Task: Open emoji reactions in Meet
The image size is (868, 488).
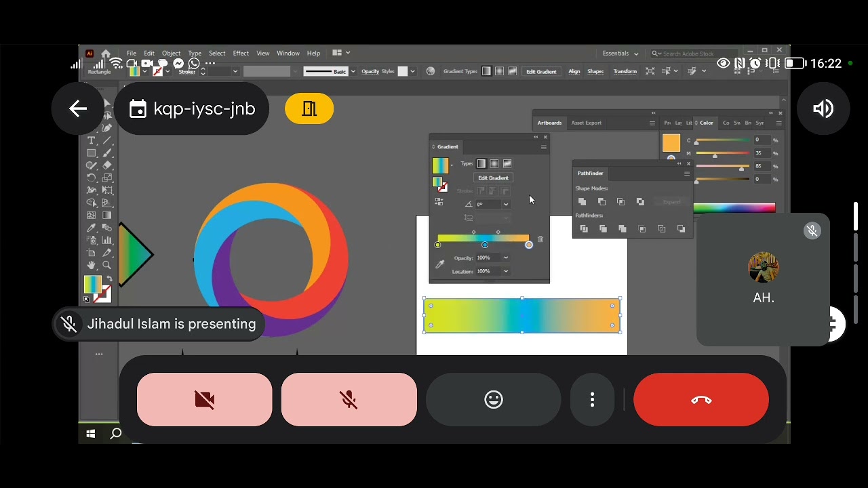Action: click(x=494, y=400)
